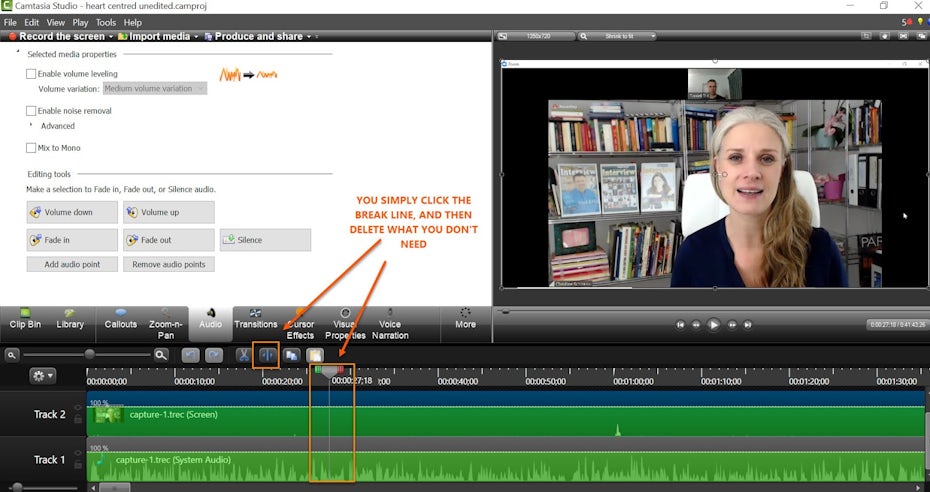Open the Tools menu
The image size is (930, 492).
(105, 22)
